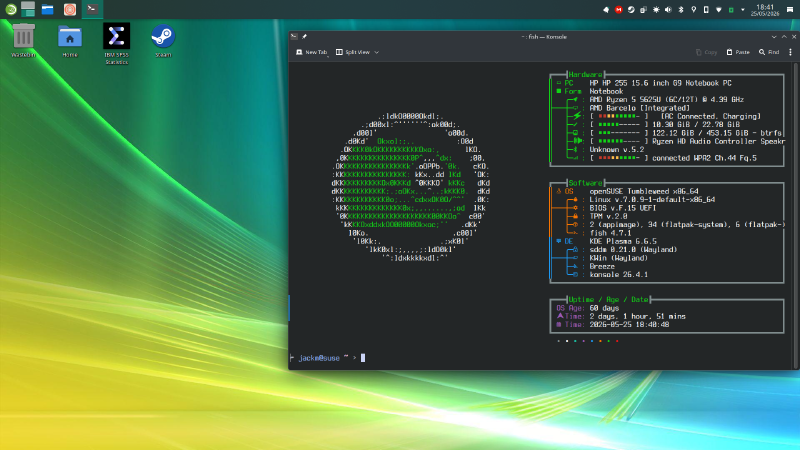
Task: Click 'Linux v.7.0.9-1-default-x86_64' kernel line
Action: coord(652,199)
